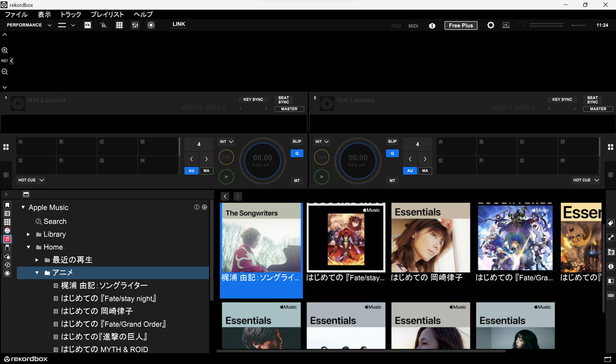Open the USB device sidebar icon
This screenshot has width=616, height=364.
pos(7,248)
